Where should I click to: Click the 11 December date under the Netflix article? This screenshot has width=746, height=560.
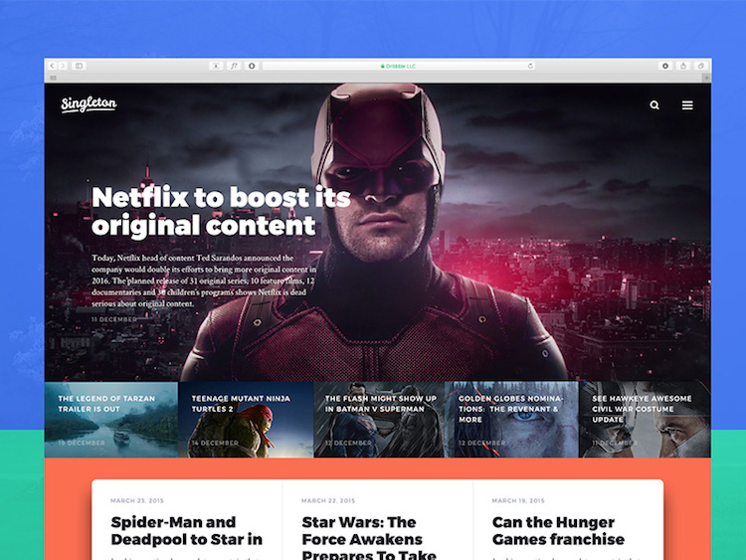[x=114, y=319]
